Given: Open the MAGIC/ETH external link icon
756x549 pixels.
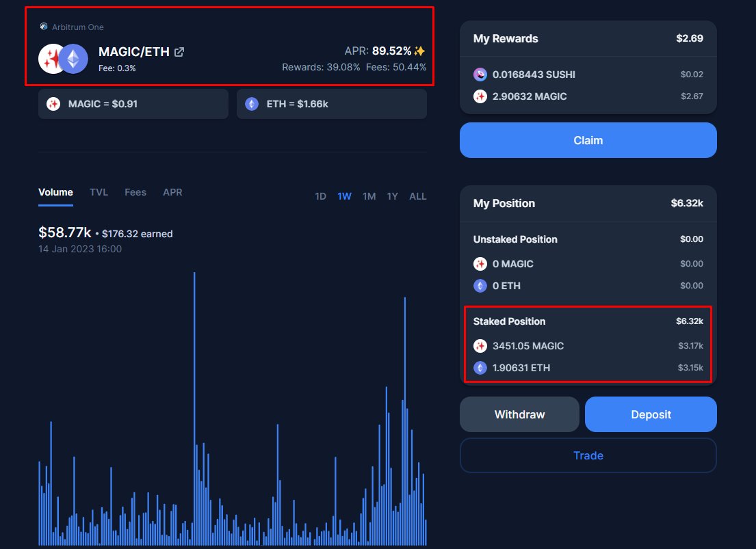Looking at the screenshot, I should [x=179, y=50].
